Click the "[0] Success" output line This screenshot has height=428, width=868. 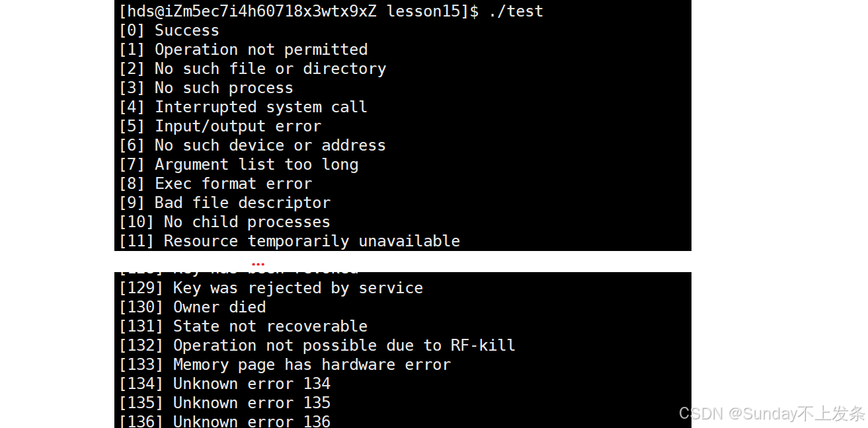pos(169,30)
